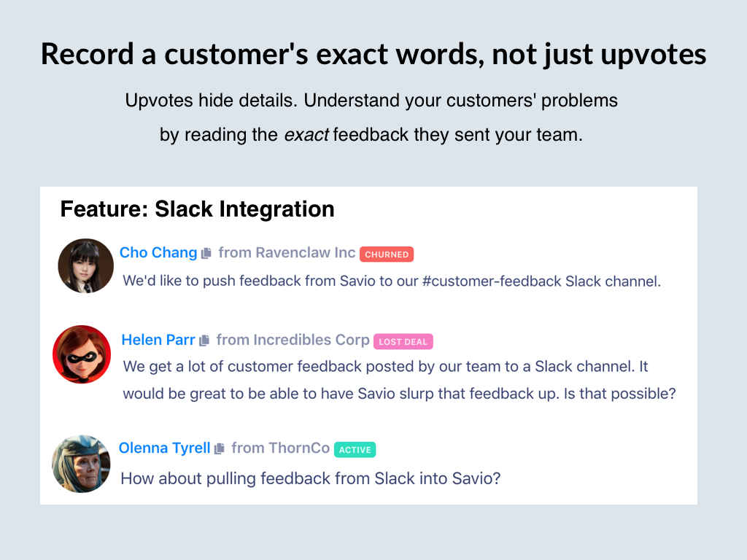The width and height of the screenshot is (747, 560).
Task: Click Cho Chang's feedback about pushing to Slack
Action: 392,281
